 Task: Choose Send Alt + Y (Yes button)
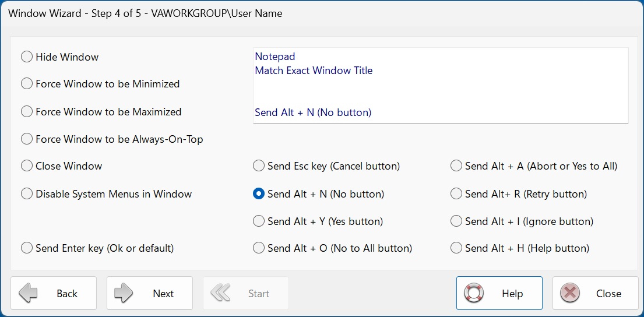[x=318, y=221]
